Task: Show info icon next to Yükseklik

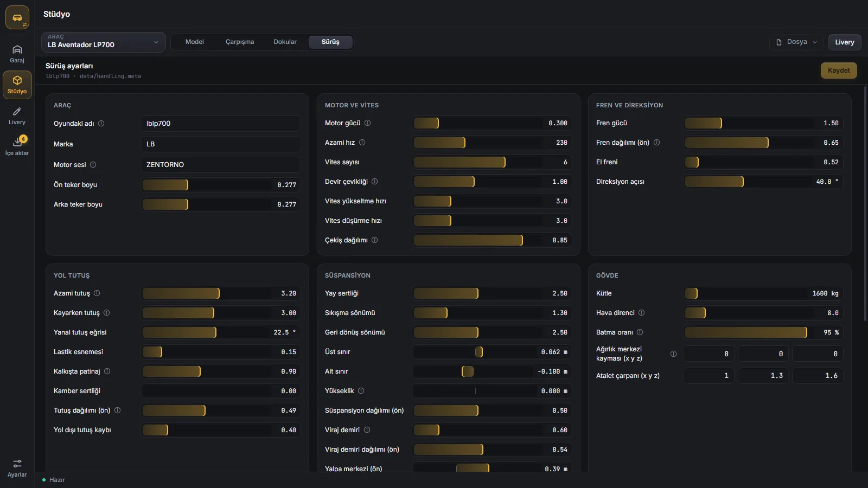Action: [361, 391]
